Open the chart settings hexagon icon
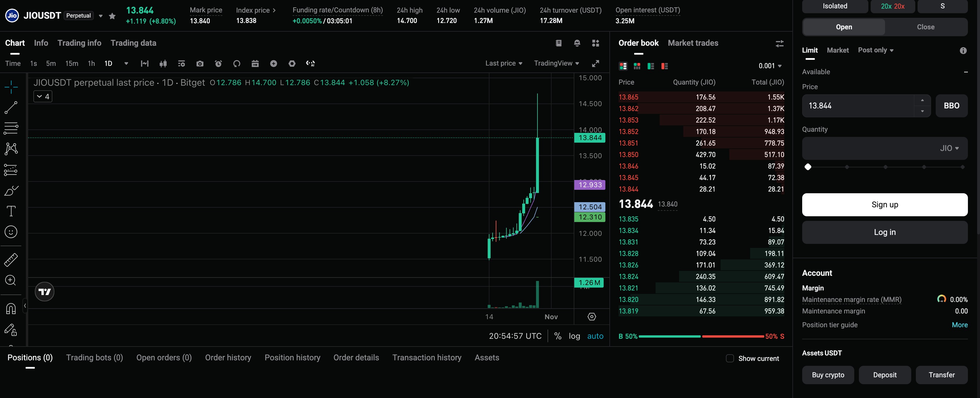 (x=292, y=64)
